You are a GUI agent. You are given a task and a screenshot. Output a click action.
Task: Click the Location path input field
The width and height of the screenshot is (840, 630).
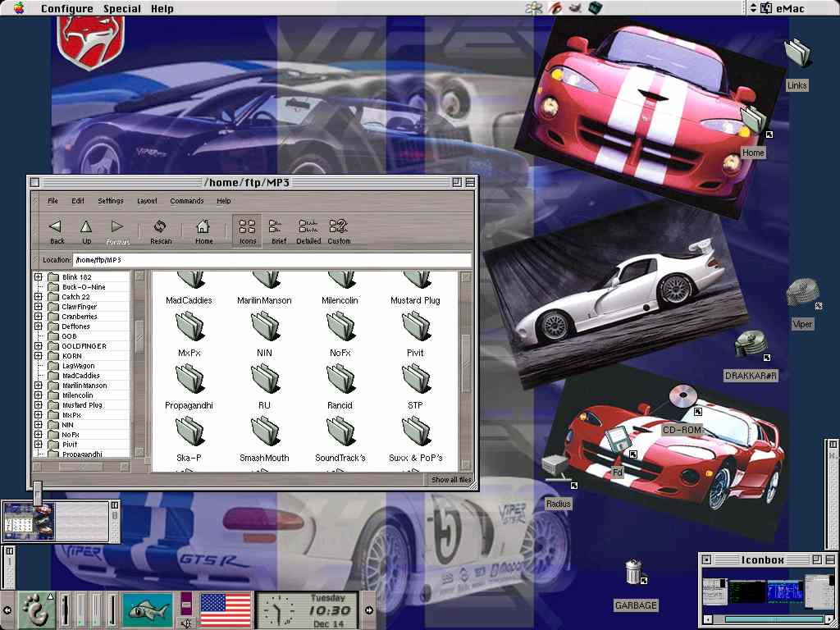pyautogui.click(x=272, y=260)
